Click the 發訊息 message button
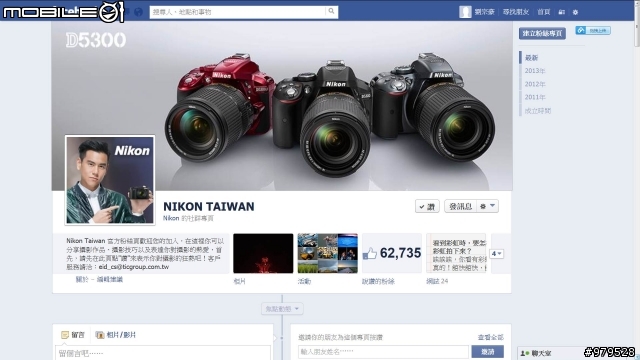Image resolution: width=640 pixels, height=360 pixels. tap(460, 206)
